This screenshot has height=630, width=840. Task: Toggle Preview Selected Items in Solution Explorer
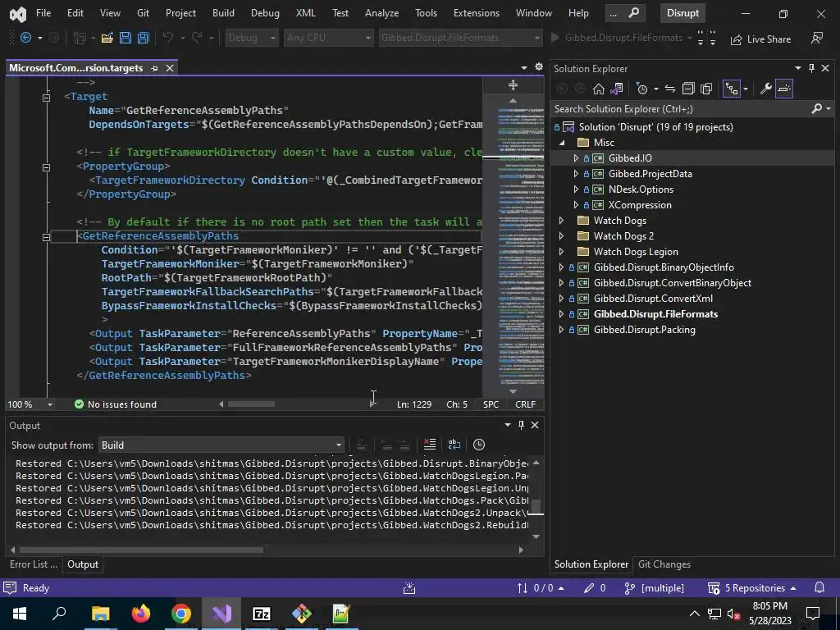(784, 89)
